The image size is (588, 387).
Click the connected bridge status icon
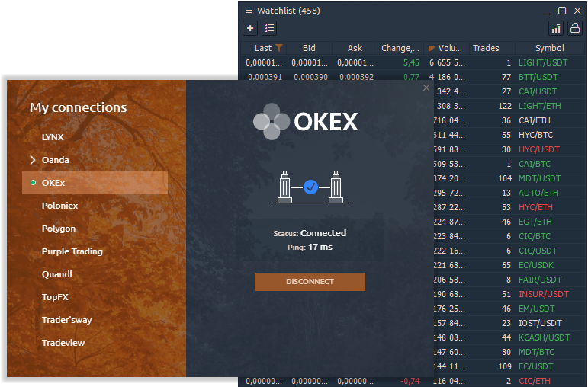point(310,187)
